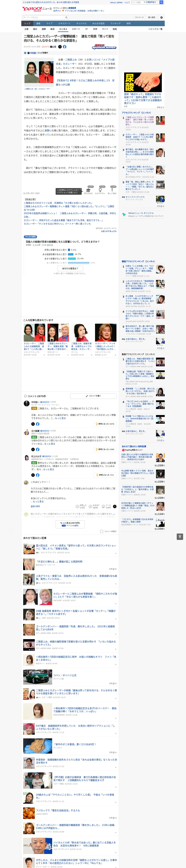The height and width of the screenshot is (868, 186).
Task: Click the Yahoo! JAPAN News logo
Action: coord(37,9)
